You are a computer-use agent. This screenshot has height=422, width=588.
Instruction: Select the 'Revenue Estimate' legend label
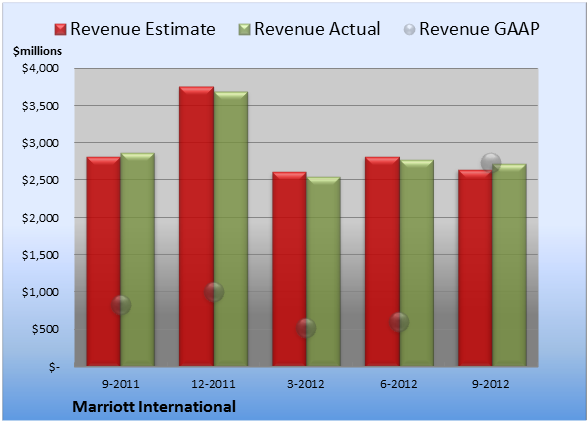click(143, 29)
